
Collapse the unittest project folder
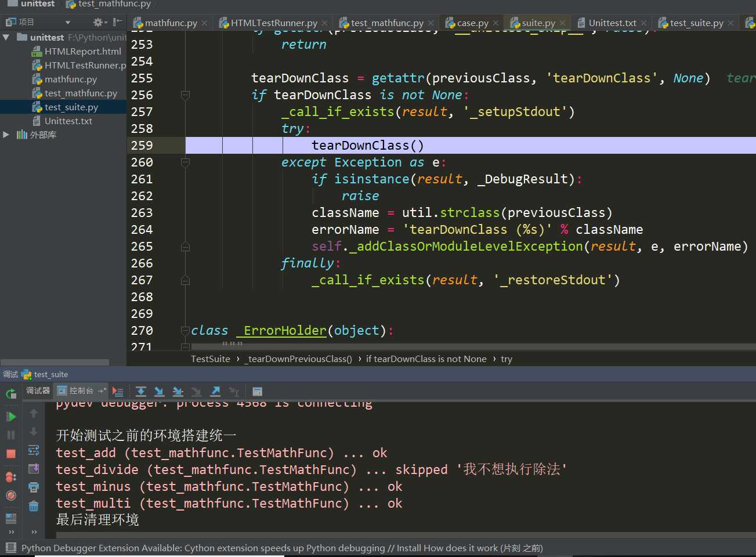pos(6,37)
